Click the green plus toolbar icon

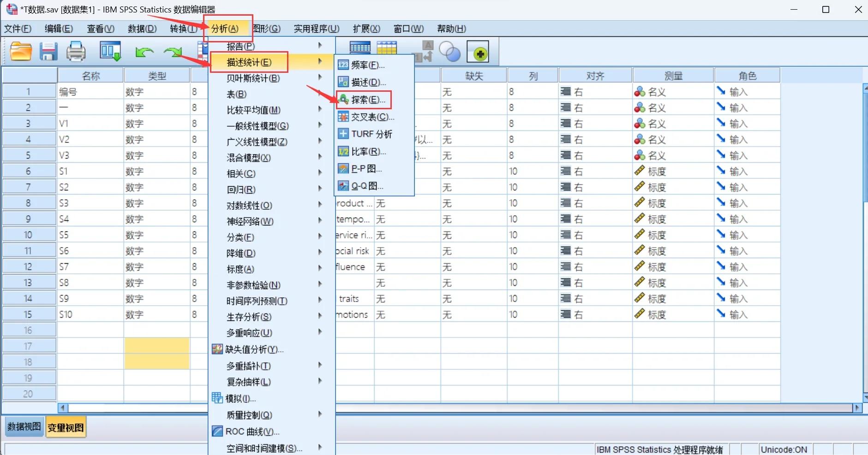pos(478,51)
